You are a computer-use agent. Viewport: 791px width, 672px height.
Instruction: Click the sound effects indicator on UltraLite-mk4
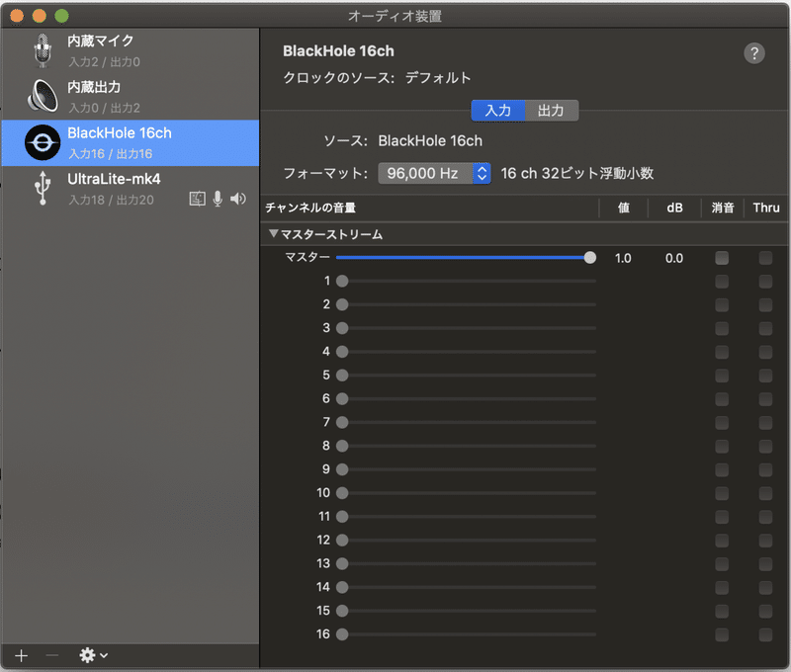(x=197, y=198)
